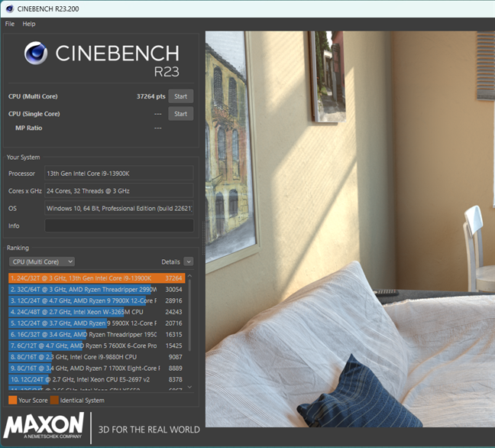Screen dimensions: 495x448
Task: Select ranking entry 1 Core i9-13900K
Action: 96,278
